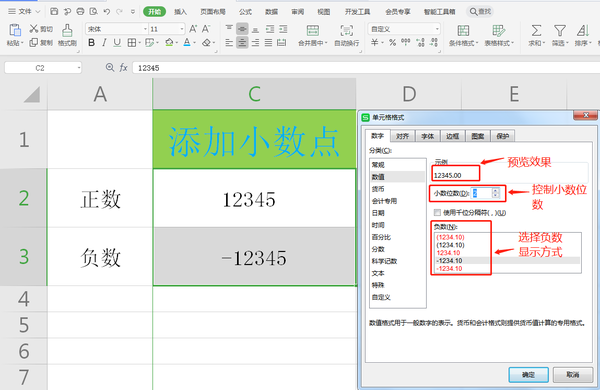This screenshot has width=600, height=390.
Task: Open the cell name box C2 dropdown
Action: pyautogui.click(x=79, y=68)
